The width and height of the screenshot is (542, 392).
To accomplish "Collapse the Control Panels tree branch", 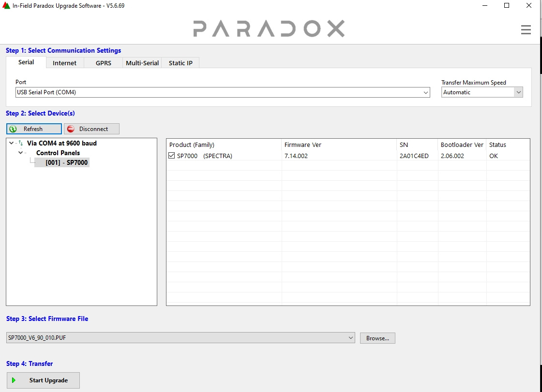I will pyautogui.click(x=20, y=153).
